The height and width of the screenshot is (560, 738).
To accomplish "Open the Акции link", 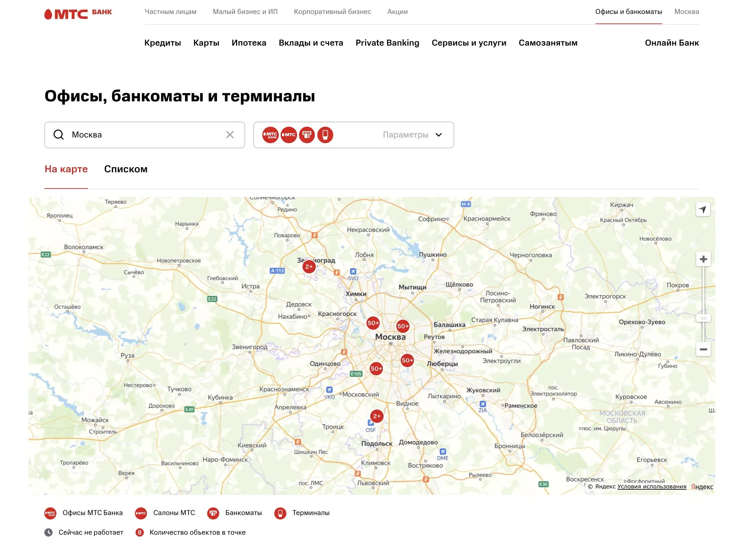I will (398, 12).
